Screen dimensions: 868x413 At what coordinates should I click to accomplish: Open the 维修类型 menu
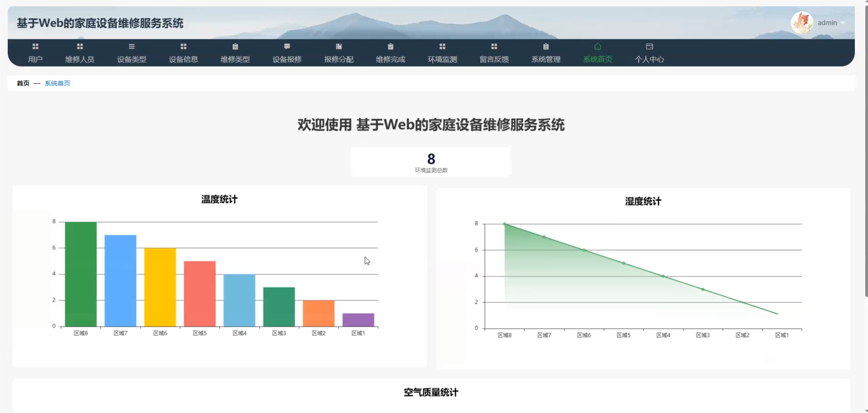click(235, 59)
